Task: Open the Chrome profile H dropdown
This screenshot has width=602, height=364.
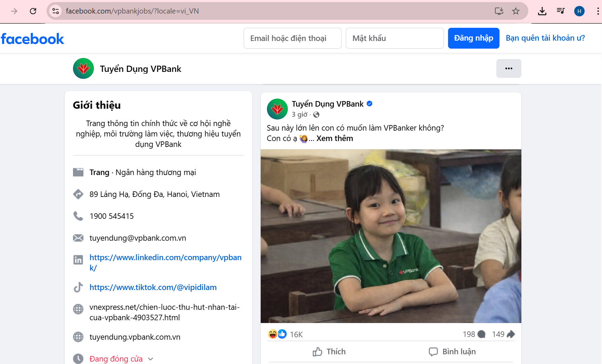Action: (x=579, y=11)
